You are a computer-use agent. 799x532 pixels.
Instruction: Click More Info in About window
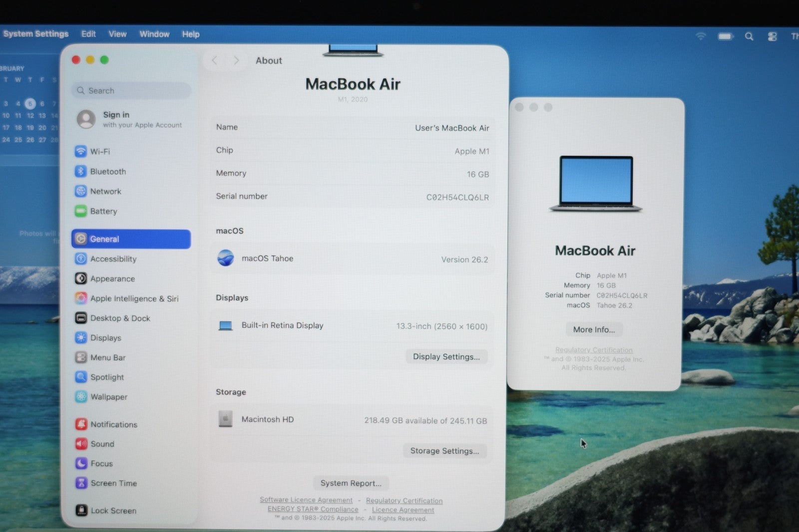[594, 329]
